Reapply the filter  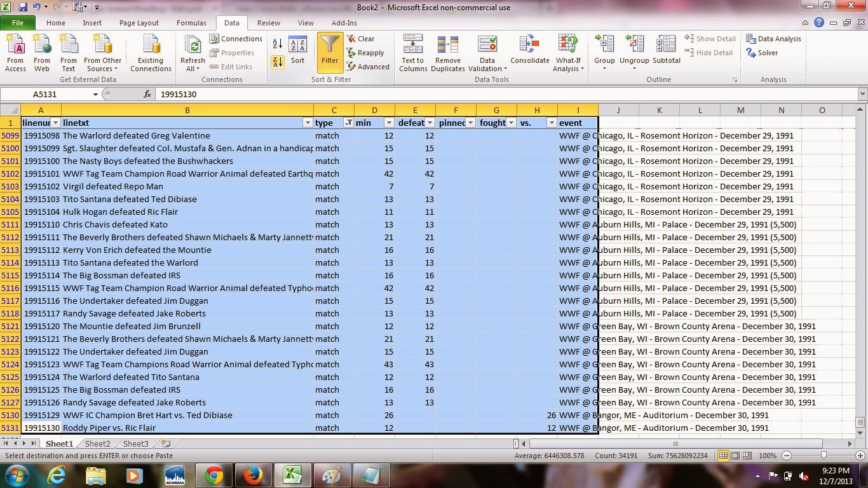365,53
